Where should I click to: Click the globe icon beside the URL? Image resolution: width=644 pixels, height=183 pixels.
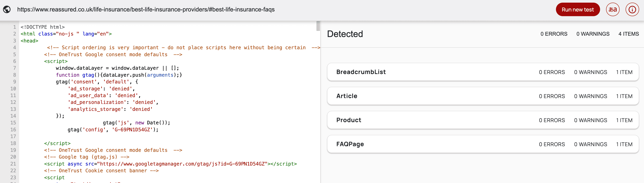coord(7,10)
